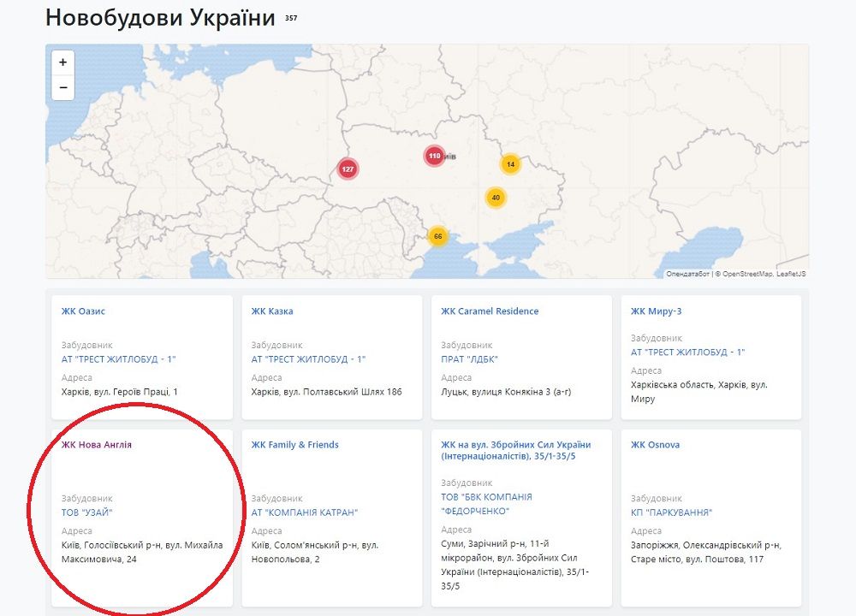
Task: Open АТ "КОМПАНІЯ КАТРАН" developer link
Action: tap(306, 513)
